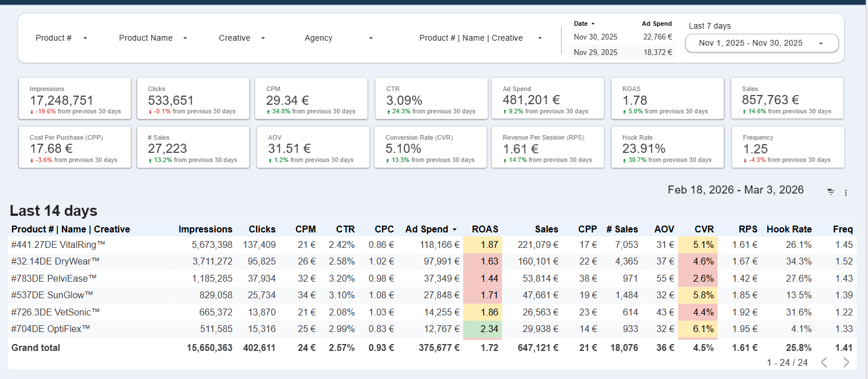Open the chart filter icon above table

[831, 192]
